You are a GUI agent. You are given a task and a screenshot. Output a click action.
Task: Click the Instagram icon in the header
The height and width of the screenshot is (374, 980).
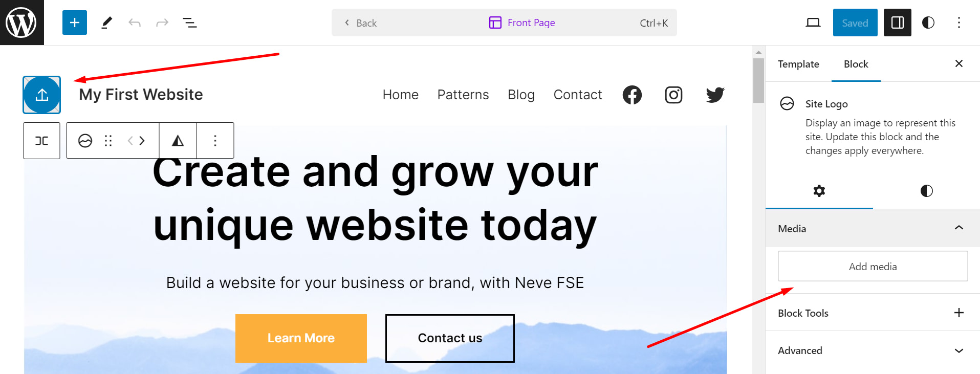[673, 95]
